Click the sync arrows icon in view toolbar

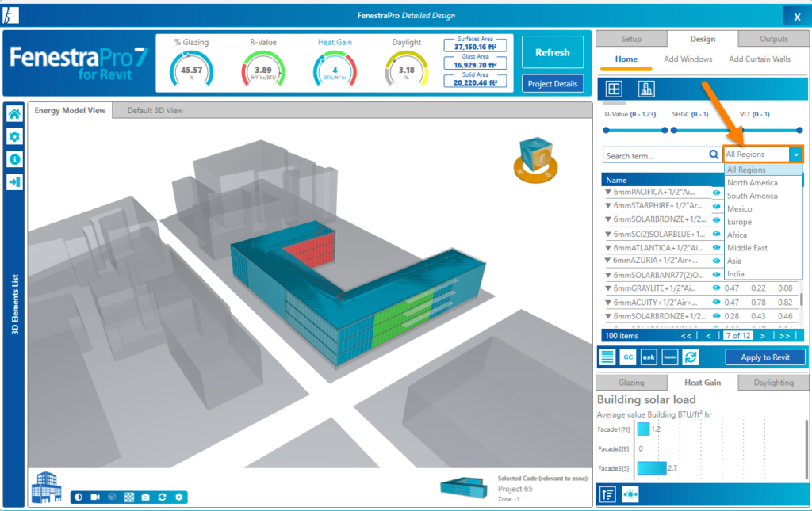click(162, 497)
